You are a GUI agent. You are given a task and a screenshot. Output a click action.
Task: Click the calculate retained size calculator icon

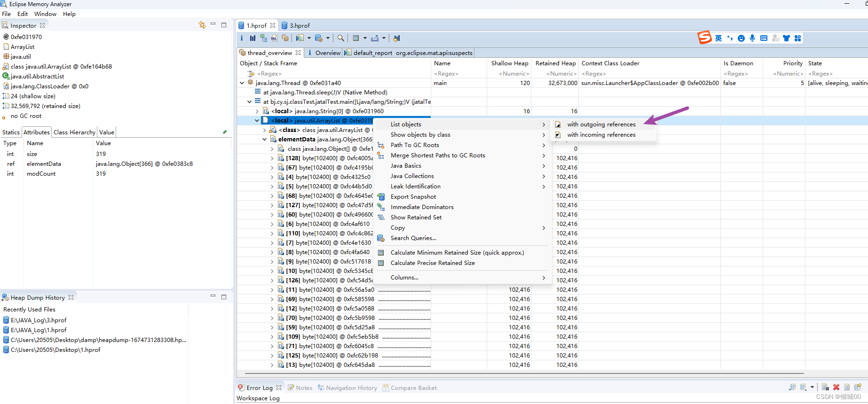tap(356, 38)
